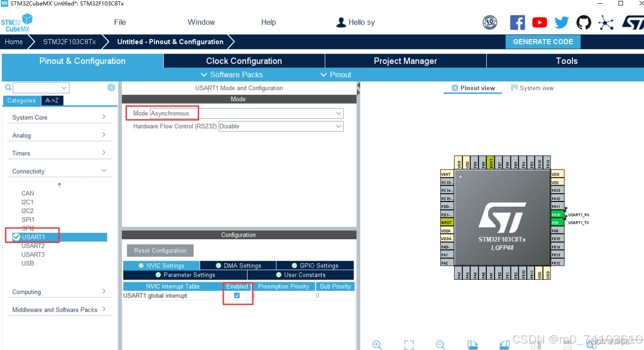The height and width of the screenshot is (350, 644).
Task: Click green PA9 pin on chip
Action: point(557,222)
